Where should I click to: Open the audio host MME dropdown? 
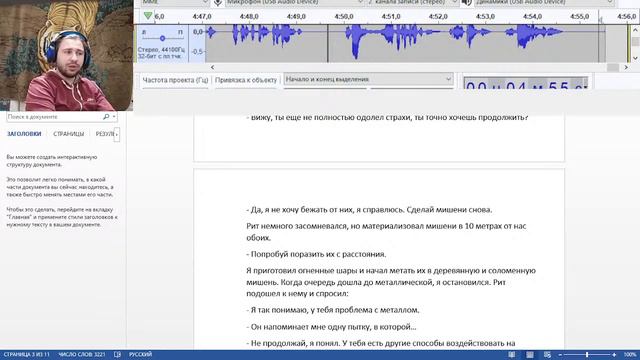point(175,2)
